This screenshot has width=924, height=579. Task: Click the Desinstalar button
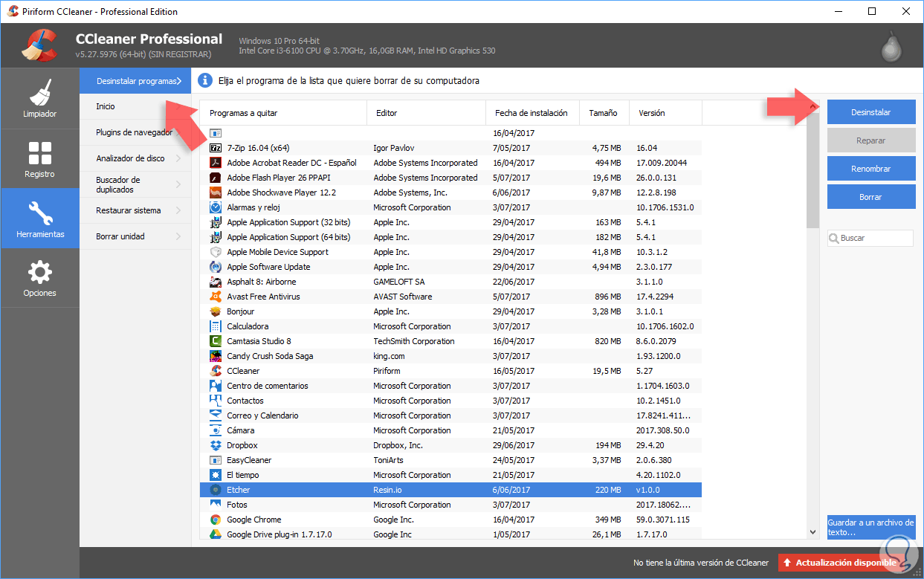coord(871,112)
